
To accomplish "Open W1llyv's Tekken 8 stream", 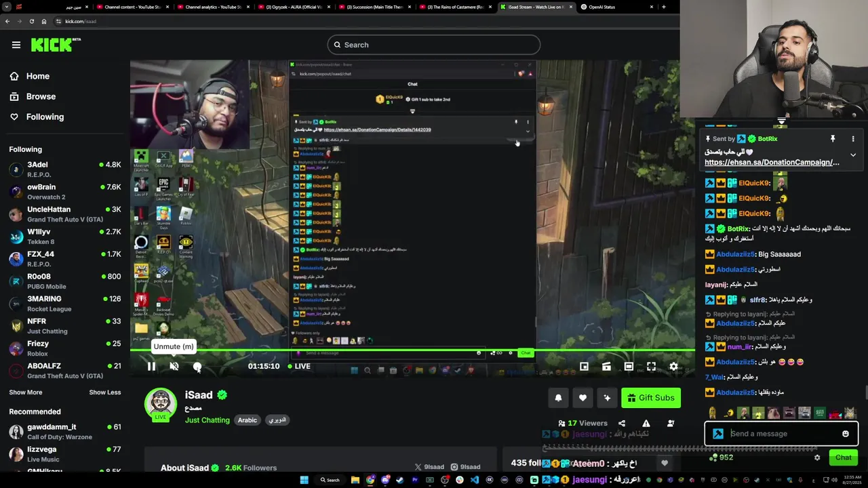I will tap(65, 237).
